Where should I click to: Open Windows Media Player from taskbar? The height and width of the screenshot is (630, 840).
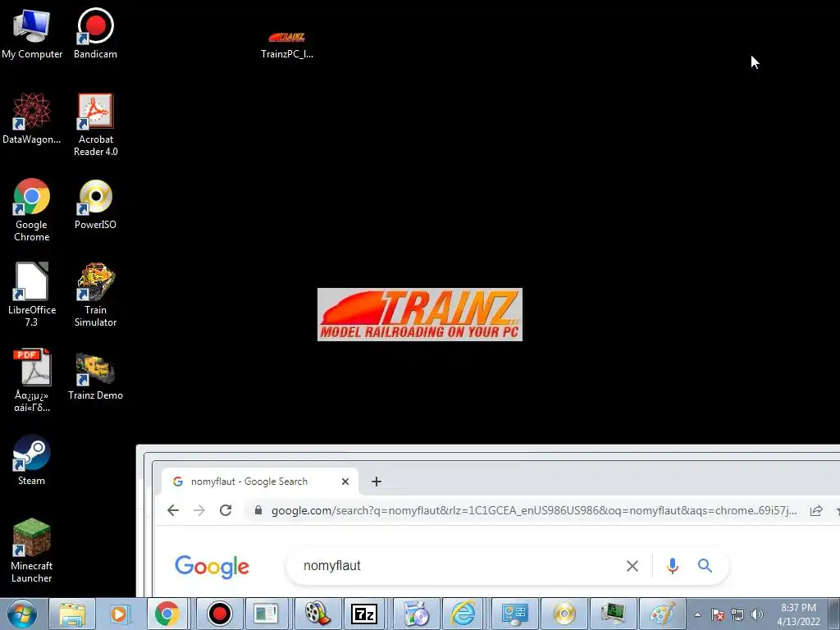(120, 614)
